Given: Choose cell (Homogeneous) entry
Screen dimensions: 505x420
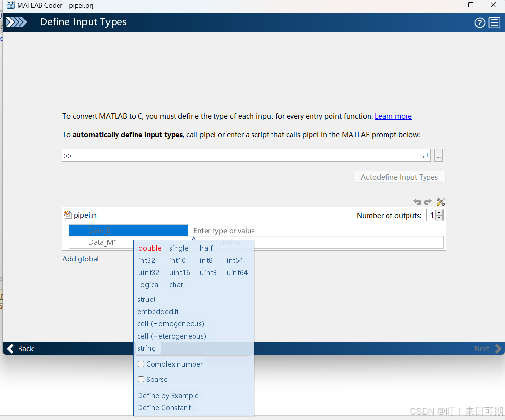Looking at the screenshot, I should point(171,324).
